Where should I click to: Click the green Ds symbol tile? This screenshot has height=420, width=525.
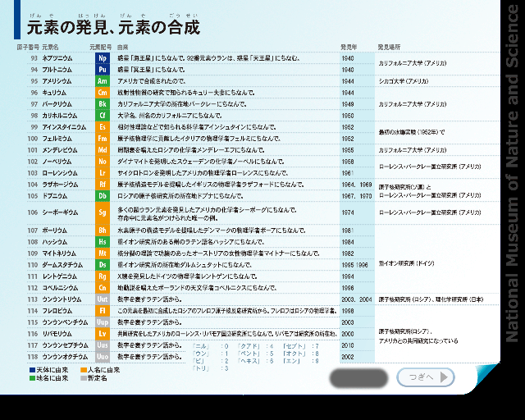coord(103,265)
